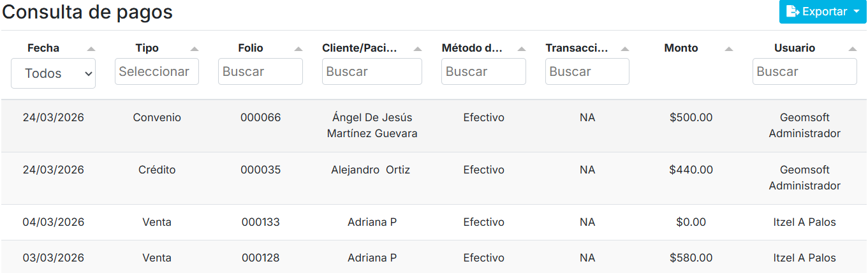Screen dimensions: 868x273
Task: Click the Folio column sort arrow
Action: (x=298, y=48)
